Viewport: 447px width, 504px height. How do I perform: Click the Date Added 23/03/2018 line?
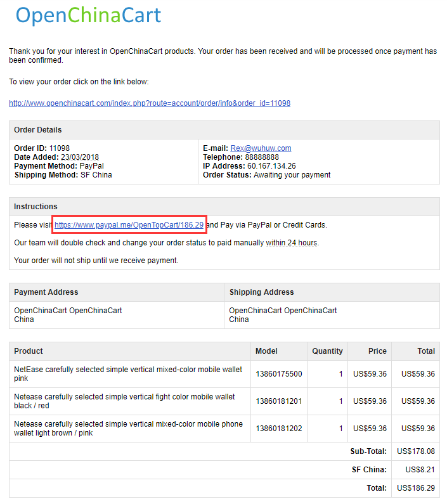(56, 157)
